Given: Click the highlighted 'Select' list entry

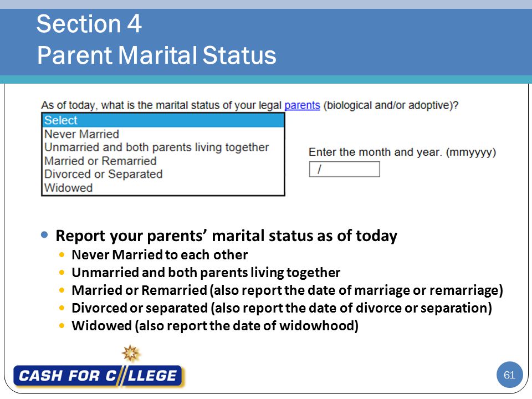Looking at the screenshot, I should (x=163, y=120).
